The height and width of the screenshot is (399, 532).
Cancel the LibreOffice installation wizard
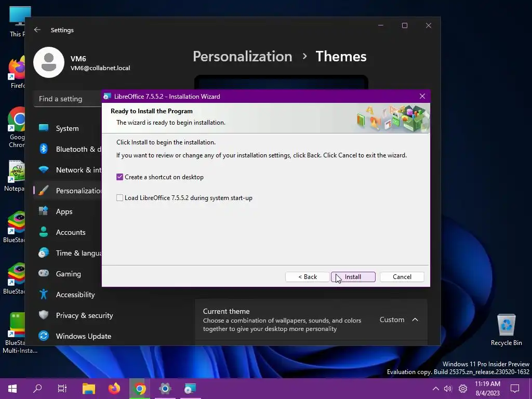(x=402, y=277)
